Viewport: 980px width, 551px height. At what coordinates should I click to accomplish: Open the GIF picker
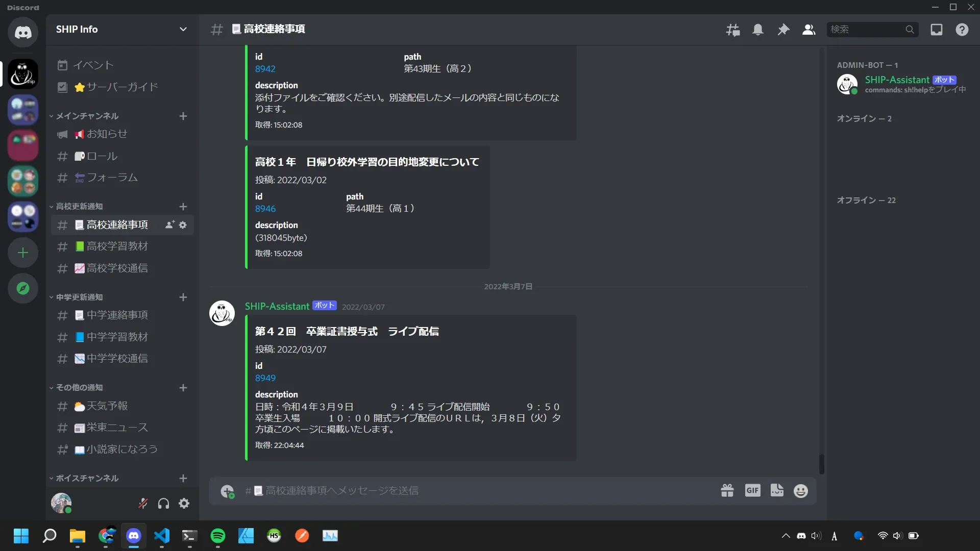pyautogui.click(x=752, y=490)
